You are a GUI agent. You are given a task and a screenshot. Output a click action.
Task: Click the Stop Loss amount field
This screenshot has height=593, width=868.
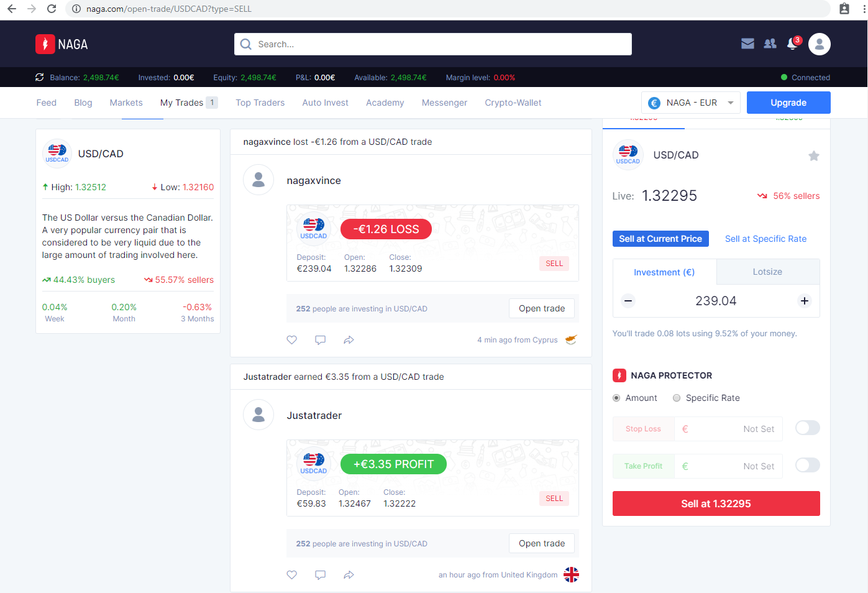pos(728,429)
